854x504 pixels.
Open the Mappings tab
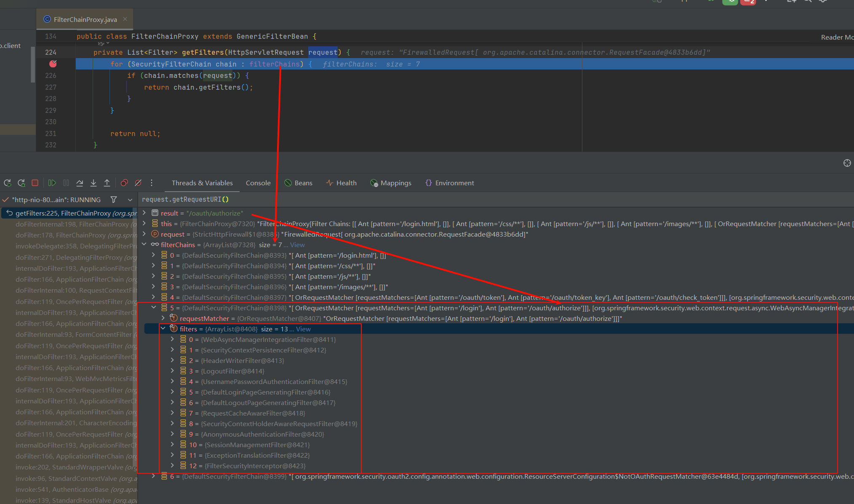pos(391,183)
